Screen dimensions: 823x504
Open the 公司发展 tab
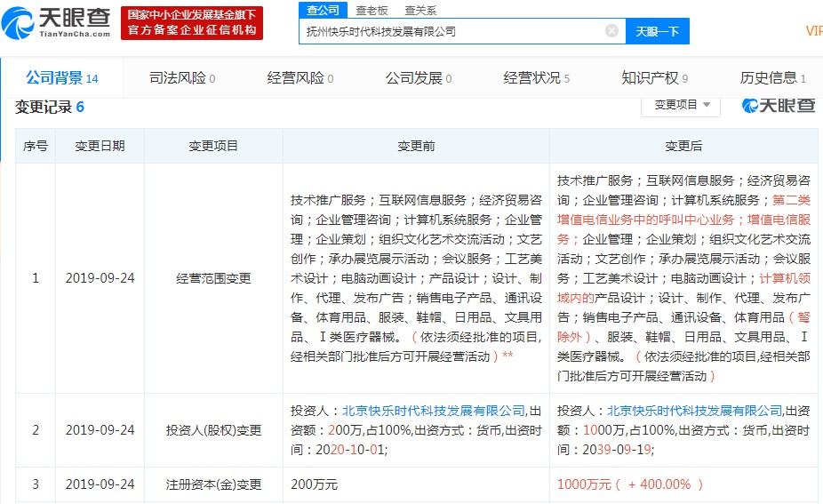pos(419,78)
